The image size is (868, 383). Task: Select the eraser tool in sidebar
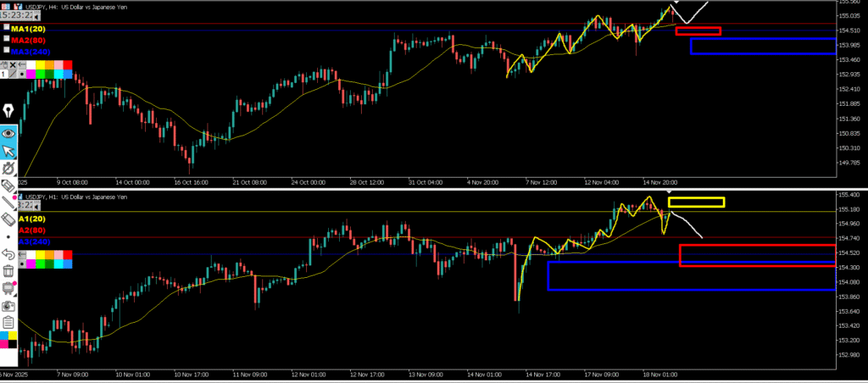(9, 186)
